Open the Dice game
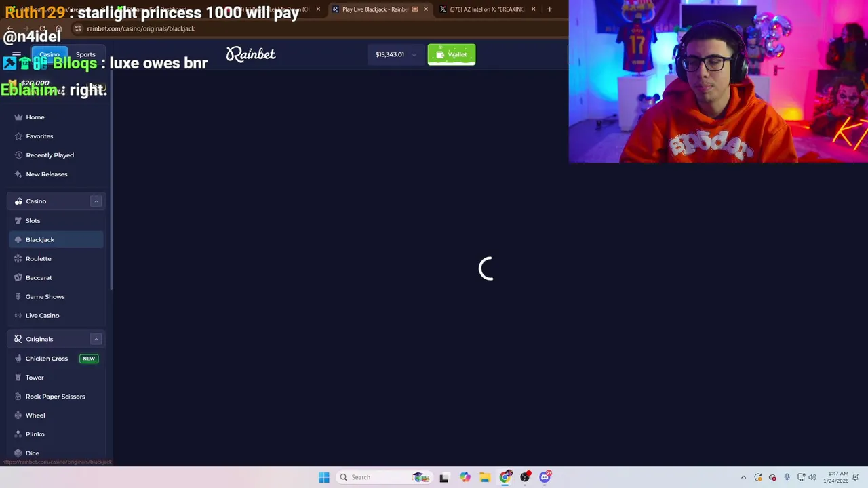The width and height of the screenshot is (868, 488). tap(32, 453)
